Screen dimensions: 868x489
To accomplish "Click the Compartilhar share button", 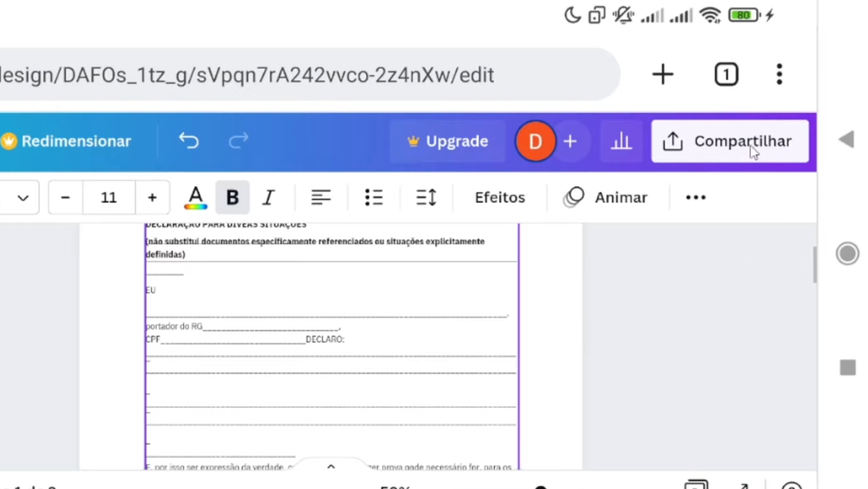I will pos(730,142).
